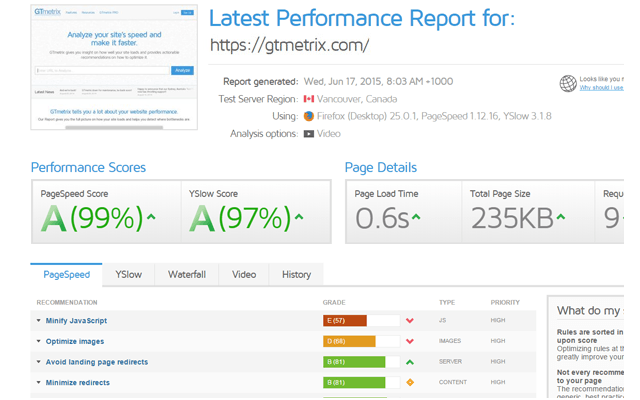Click the Optimize images link
The width and height of the screenshot is (640, 400).
pyautogui.click(x=75, y=341)
